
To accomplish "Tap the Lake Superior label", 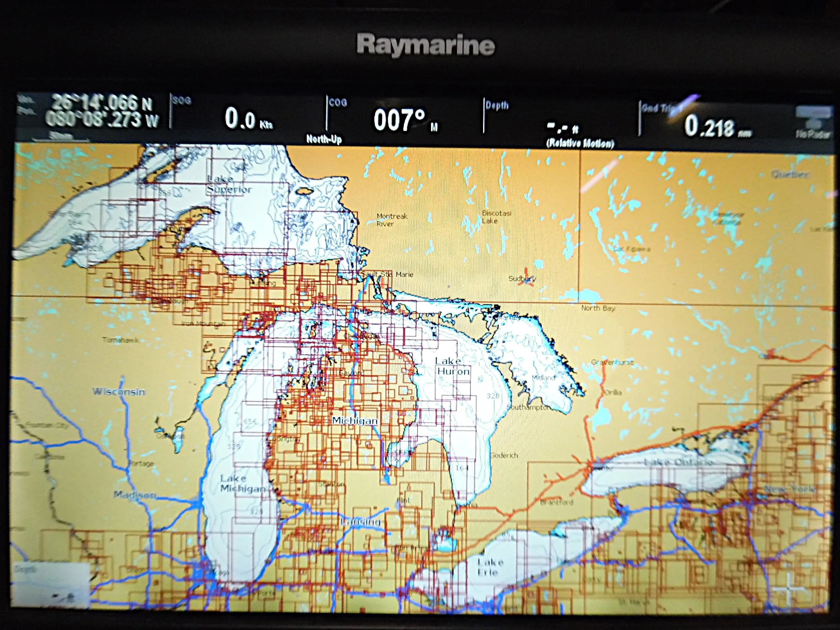I will pos(229,184).
